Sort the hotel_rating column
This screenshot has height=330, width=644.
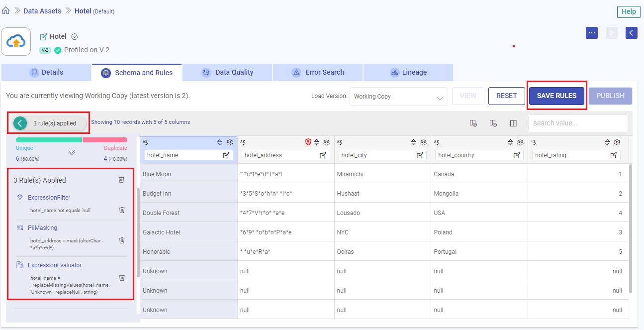tap(607, 142)
